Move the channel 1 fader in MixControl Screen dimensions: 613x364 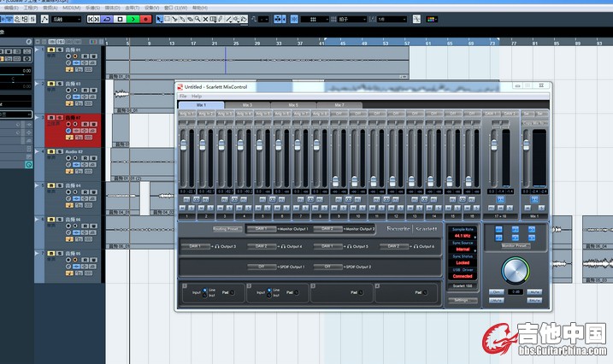point(183,145)
